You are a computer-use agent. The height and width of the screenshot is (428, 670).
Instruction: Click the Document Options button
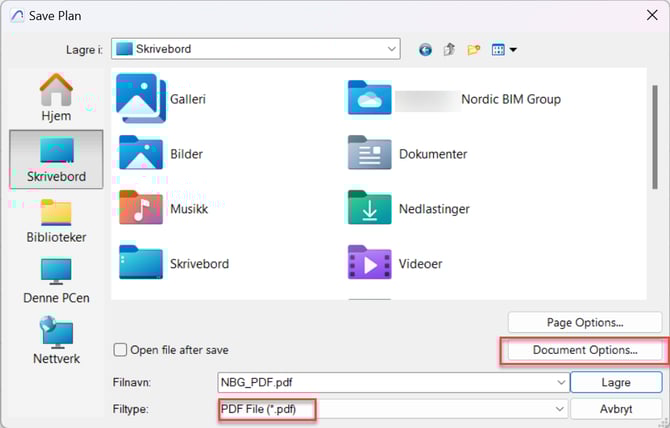coord(585,350)
